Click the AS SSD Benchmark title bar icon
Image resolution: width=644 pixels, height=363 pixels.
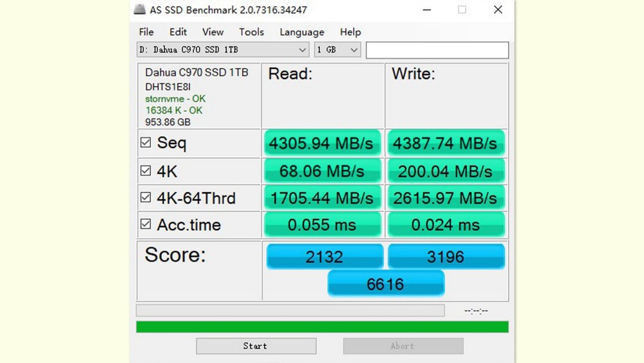tap(139, 10)
